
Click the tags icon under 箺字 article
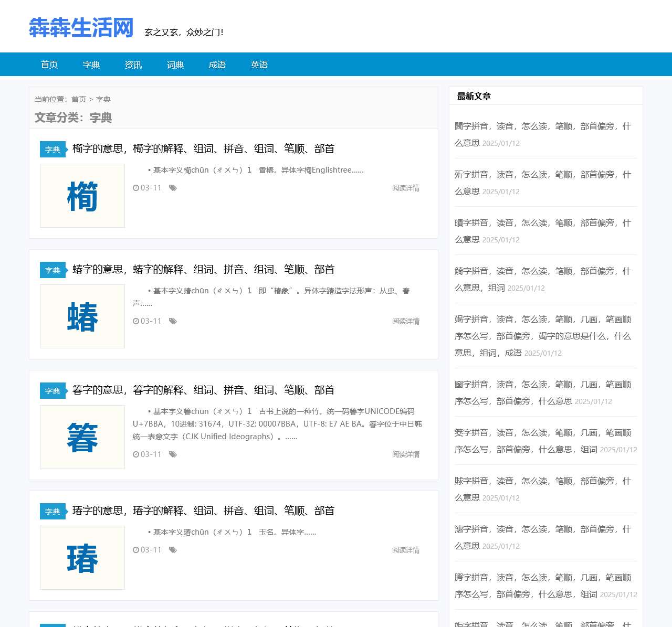173,454
